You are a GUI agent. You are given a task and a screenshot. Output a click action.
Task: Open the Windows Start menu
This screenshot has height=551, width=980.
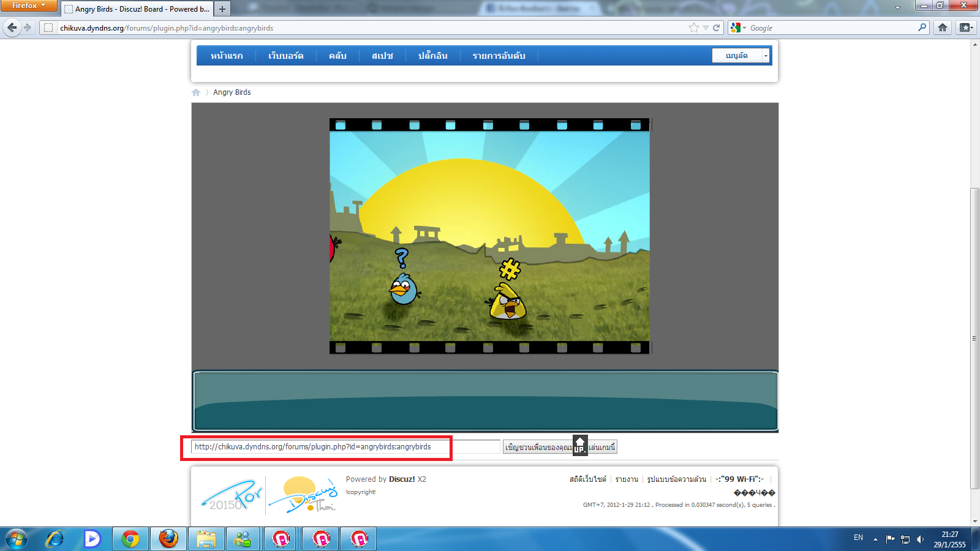(17, 539)
